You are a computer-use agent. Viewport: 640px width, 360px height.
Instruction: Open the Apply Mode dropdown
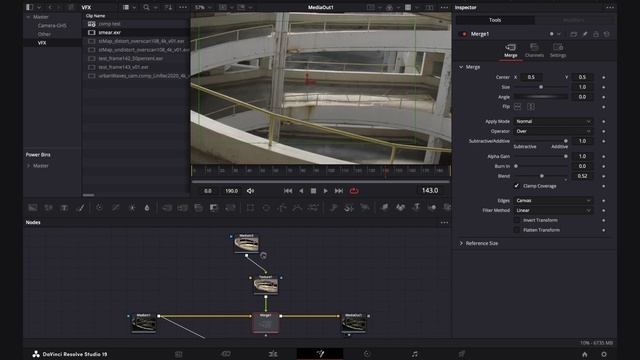tap(553, 121)
